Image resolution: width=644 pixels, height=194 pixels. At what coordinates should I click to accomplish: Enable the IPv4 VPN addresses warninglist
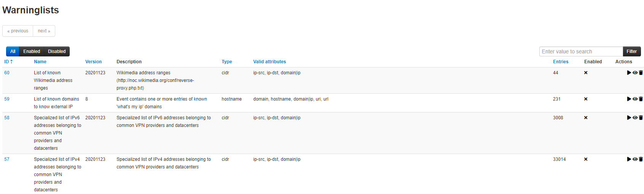(x=629, y=159)
